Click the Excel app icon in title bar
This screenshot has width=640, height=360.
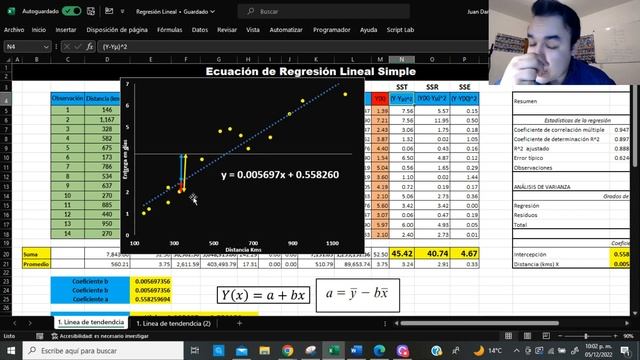11,11
